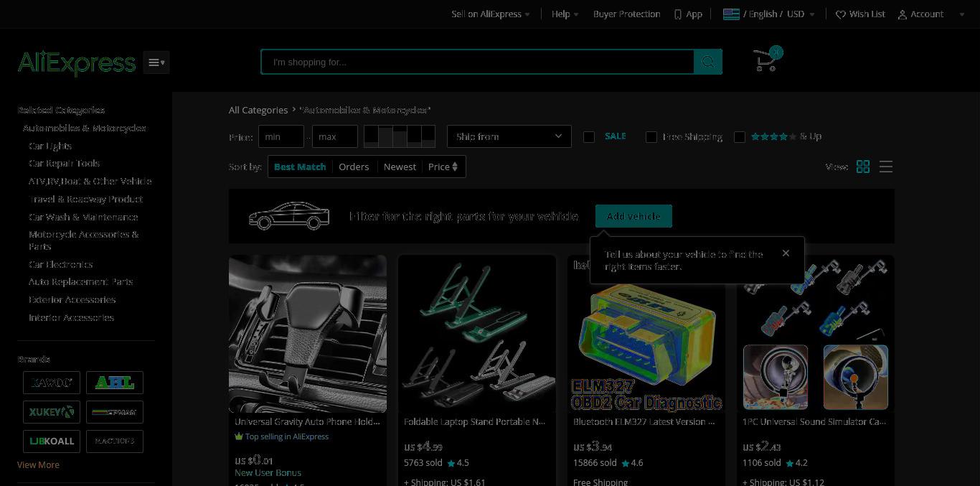The width and height of the screenshot is (980, 486).
Task: Click All Categories breadcrumb link
Action: pyautogui.click(x=258, y=110)
